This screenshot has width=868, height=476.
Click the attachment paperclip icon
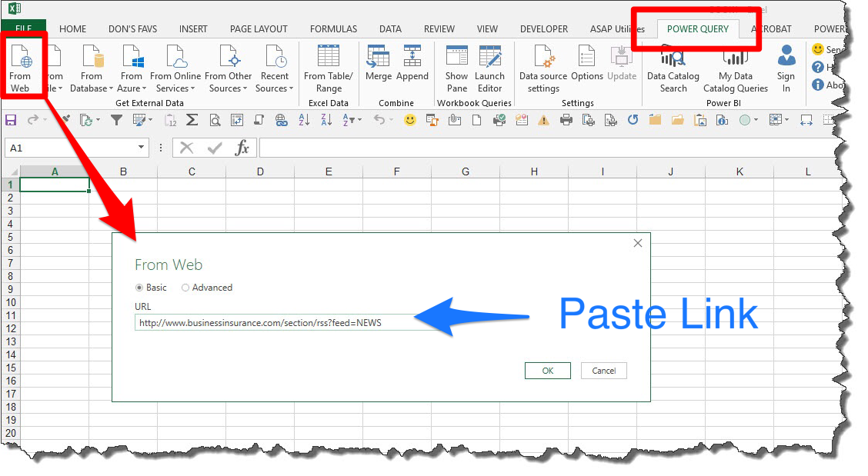coord(455,119)
